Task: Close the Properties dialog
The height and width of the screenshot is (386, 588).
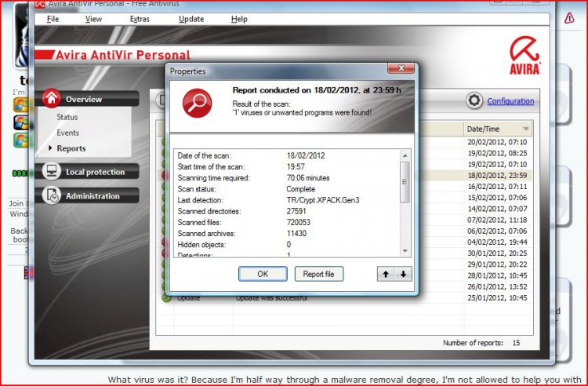Action: click(401, 68)
